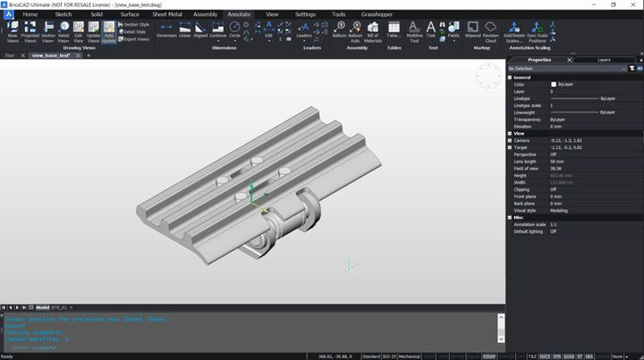Toggle DYN in the status bar
Image resolution: width=644 pixels, height=360 pixels.
pyautogui.click(x=557, y=356)
